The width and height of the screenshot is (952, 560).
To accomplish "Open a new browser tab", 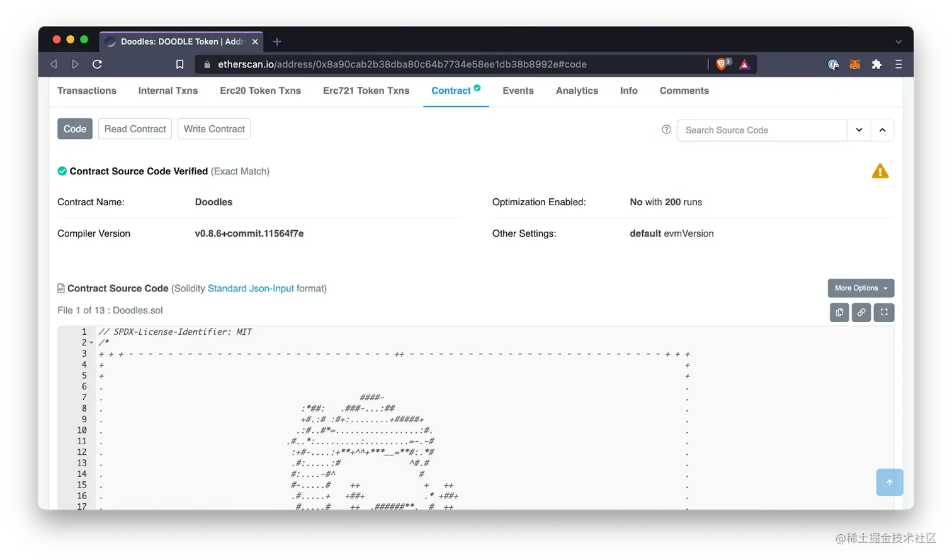I will 277,42.
